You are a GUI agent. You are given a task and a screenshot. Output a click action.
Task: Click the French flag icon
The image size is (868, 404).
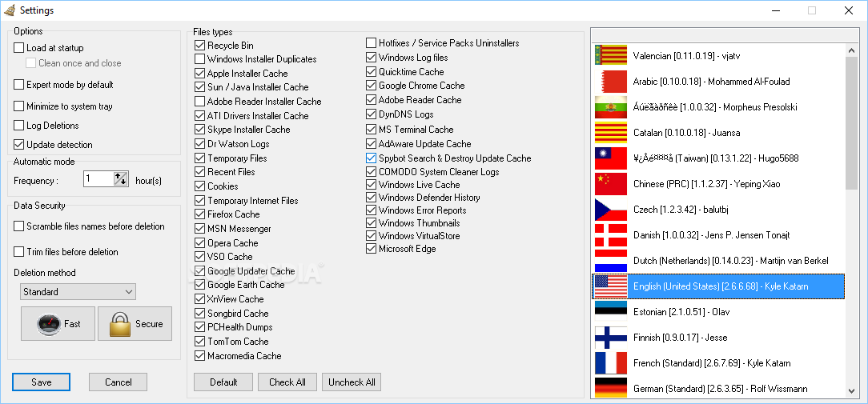(x=611, y=363)
